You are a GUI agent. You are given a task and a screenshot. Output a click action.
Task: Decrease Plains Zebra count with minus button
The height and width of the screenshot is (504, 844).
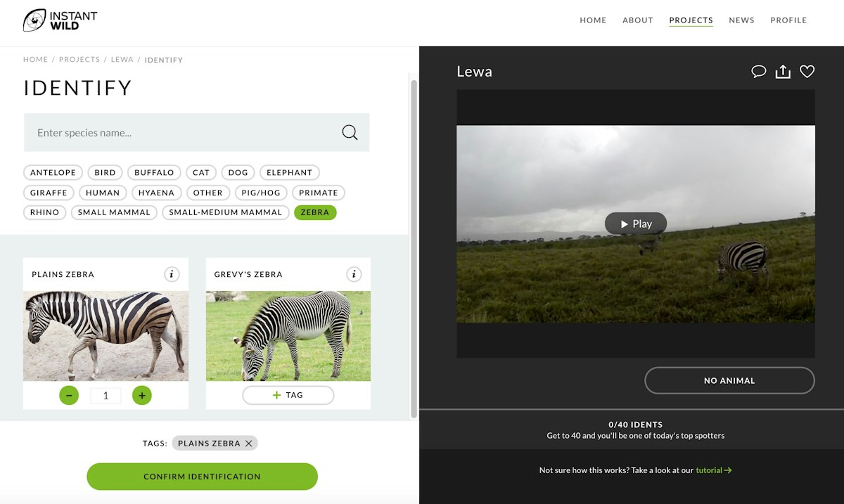pos(69,396)
